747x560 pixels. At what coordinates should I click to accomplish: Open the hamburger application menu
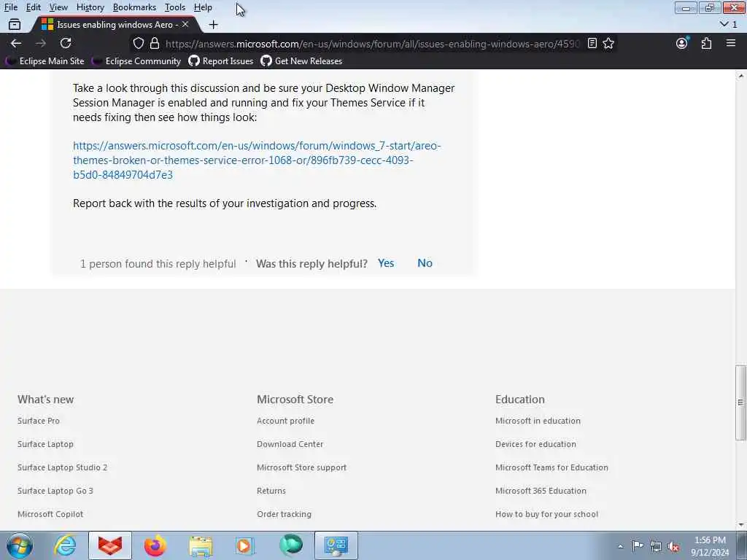[731, 43]
